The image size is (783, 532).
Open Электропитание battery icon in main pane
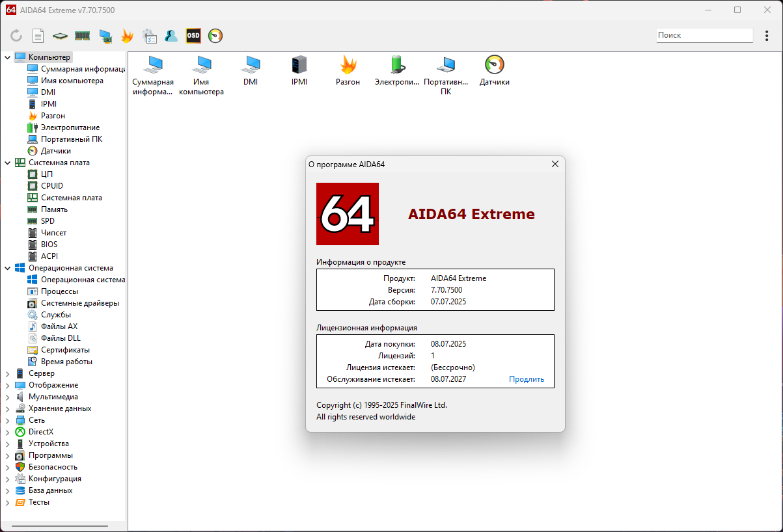[397, 70]
